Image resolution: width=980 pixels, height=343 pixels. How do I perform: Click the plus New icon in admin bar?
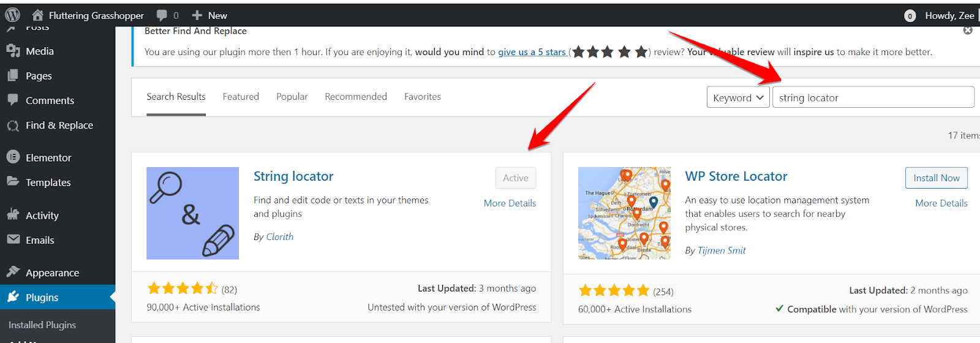click(197, 15)
